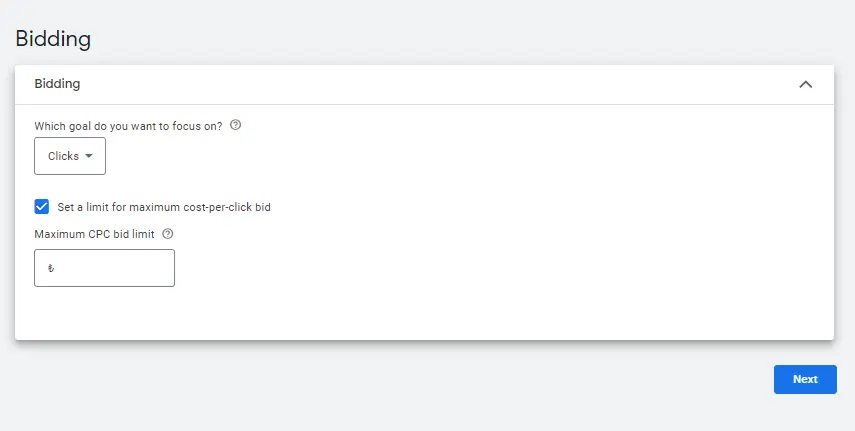The image size is (855, 431).
Task: Toggle limit via 'Set a limit for maximum cost-per-click bid' text
Action: [x=164, y=207]
